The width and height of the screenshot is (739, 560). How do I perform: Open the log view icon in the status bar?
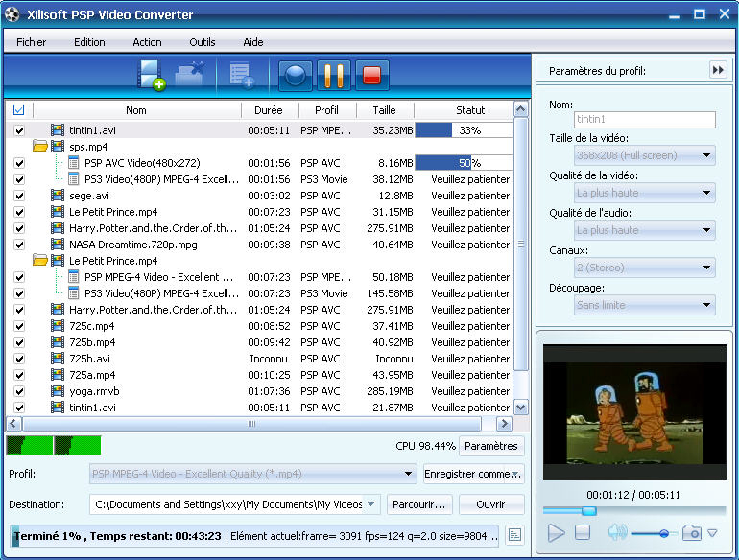[x=514, y=535]
